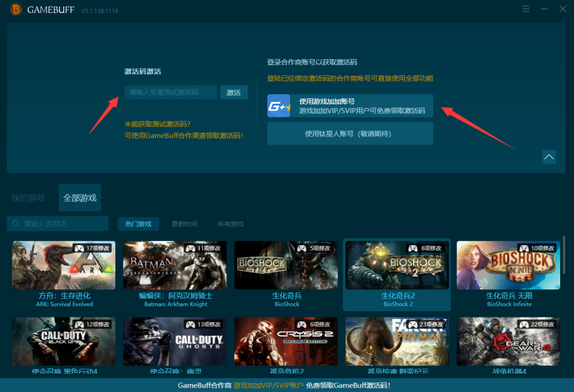The width and height of the screenshot is (574, 392).
Task: Sort games by 更新时间
Action: click(x=184, y=224)
